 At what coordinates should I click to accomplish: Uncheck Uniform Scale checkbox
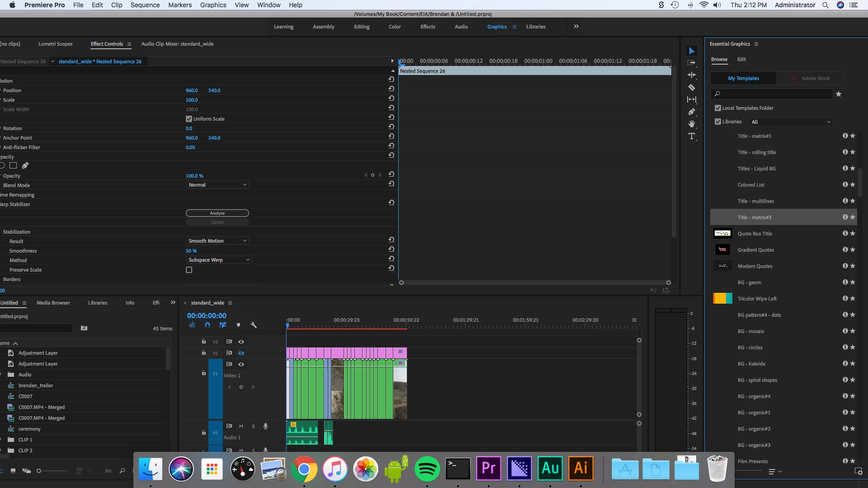point(189,119)
